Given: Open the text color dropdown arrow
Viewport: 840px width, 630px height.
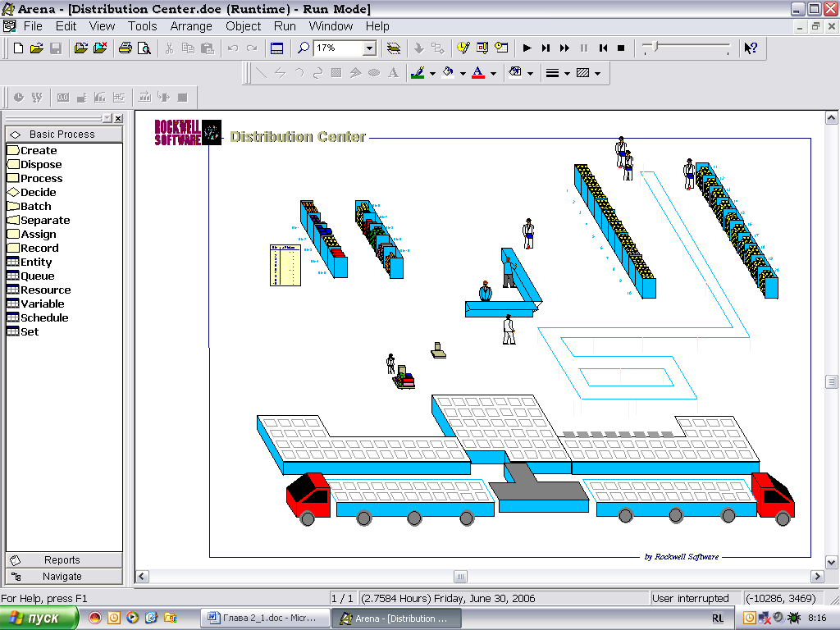Looking at the screenshot, I should click(x=493, y=73).
